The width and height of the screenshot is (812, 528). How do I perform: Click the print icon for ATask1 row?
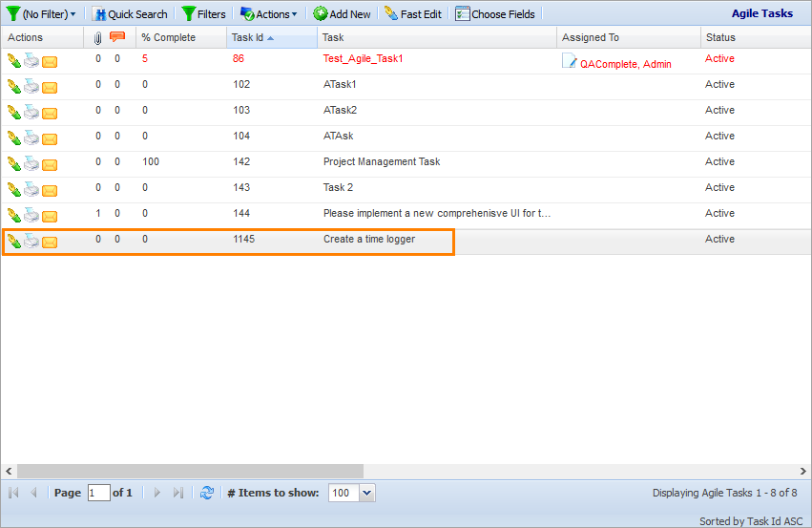[31, 87]
